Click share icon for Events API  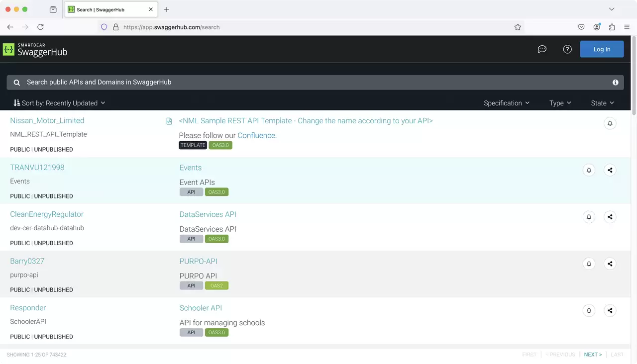point(610,170)
